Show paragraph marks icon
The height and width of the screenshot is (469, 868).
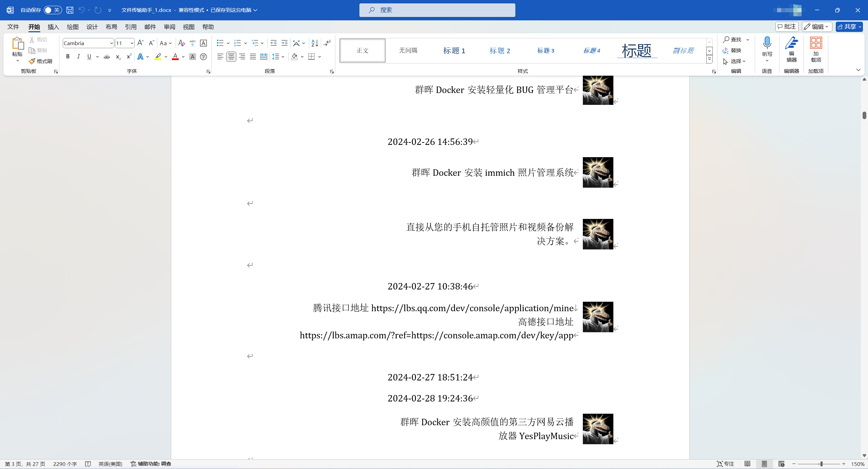click(x=327, y=43)
